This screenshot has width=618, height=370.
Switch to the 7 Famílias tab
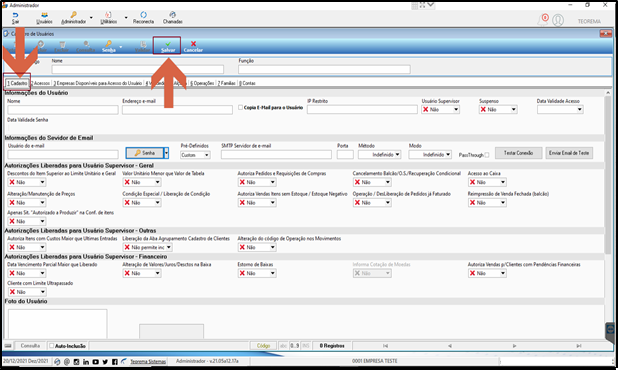227,83
